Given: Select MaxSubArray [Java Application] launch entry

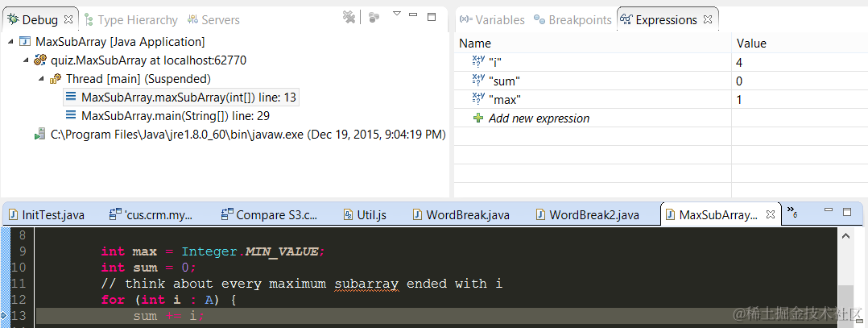Looking at the screenshot, I should click(120, 42).
